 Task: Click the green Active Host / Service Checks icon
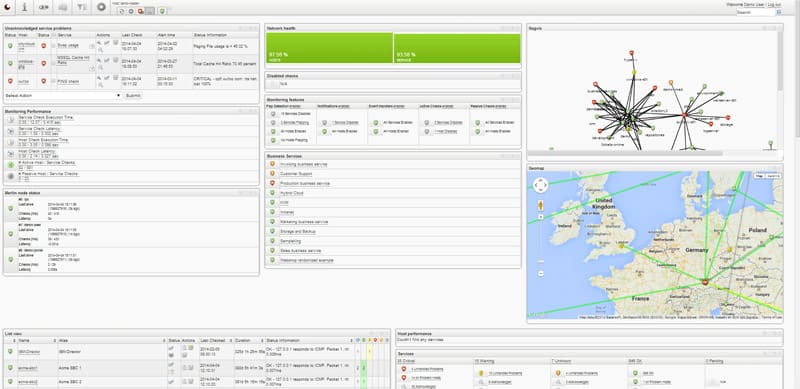click(x=11, y=165)
